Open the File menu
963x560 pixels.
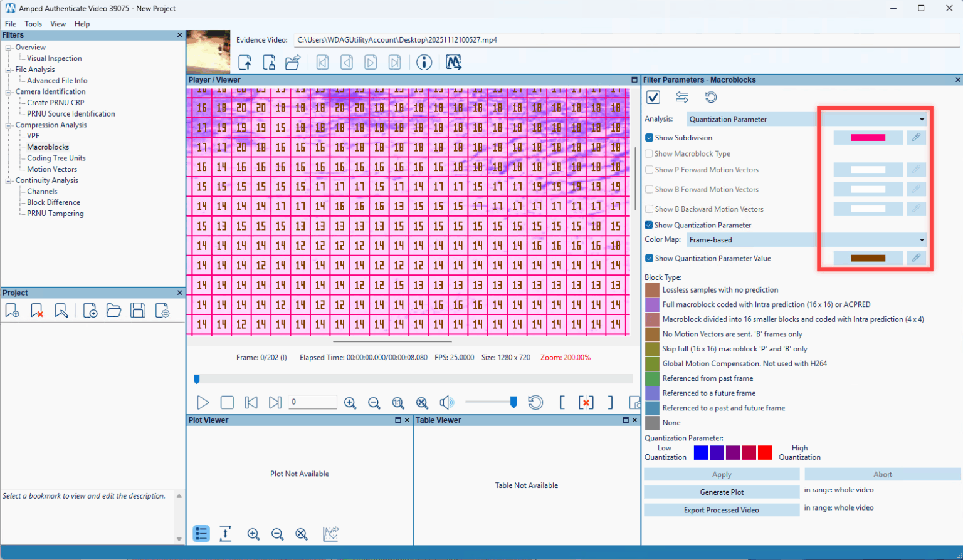[11, 24]
